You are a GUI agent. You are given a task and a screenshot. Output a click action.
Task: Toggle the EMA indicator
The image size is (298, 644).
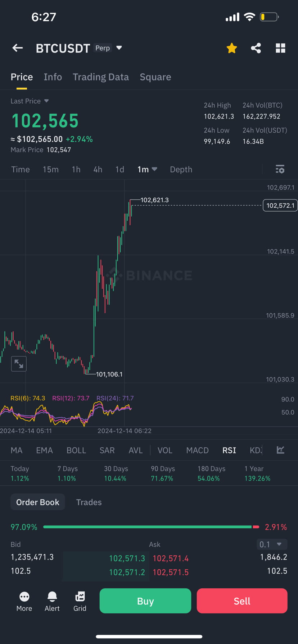45,450
